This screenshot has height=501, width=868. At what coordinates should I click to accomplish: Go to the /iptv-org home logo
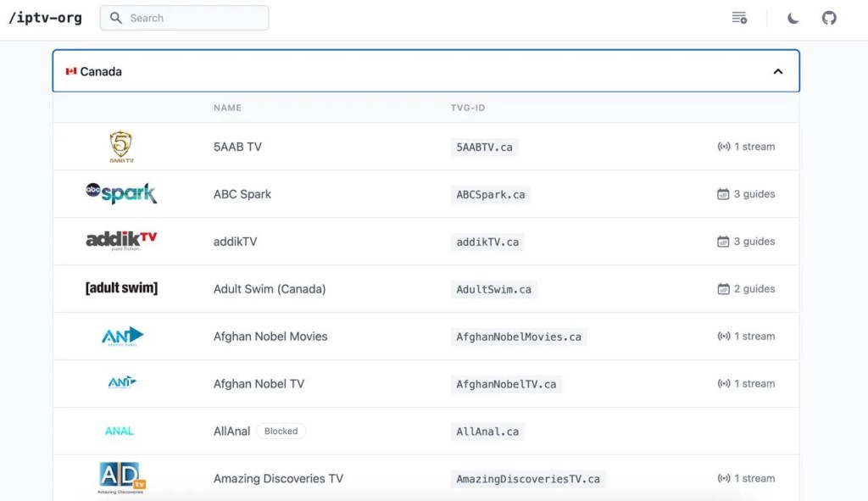tap(46, 18)
